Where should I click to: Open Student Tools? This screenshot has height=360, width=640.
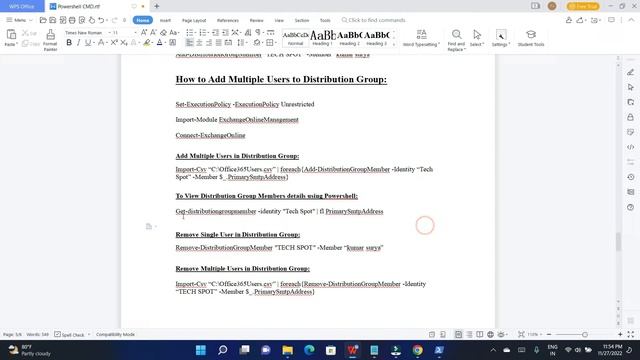tap(531, 38)
